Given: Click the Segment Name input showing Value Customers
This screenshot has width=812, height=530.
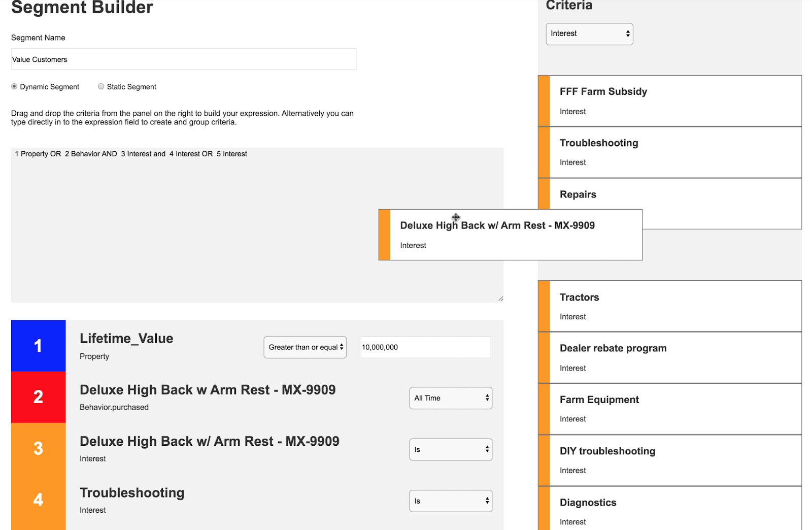Looking at the screenshot, I should coord(184,59).
